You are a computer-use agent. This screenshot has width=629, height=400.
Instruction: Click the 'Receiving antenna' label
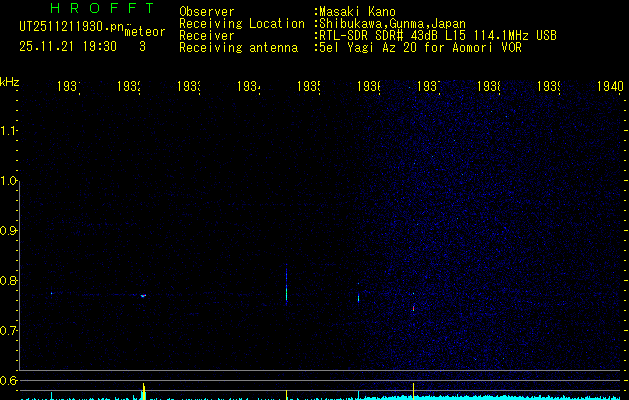238,48
